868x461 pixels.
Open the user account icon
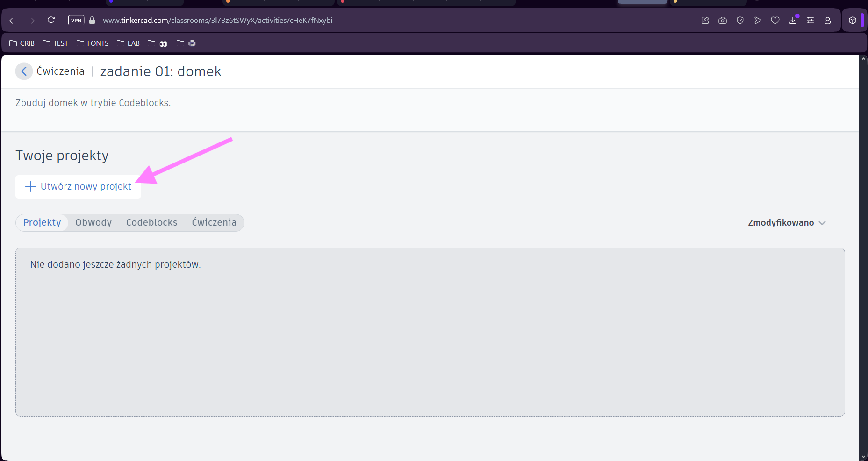coord(828,21)
